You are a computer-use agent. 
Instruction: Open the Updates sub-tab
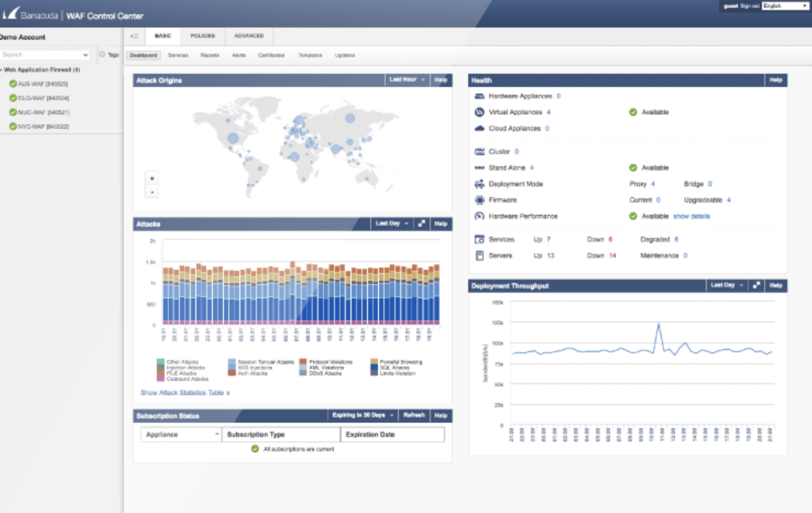pos(345,56)
